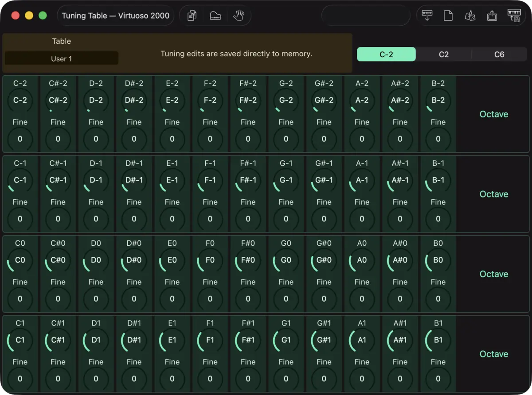The image size is (532, 395).
Task: Click the Fine knob under A0
Action: click(x=362, y=298)
